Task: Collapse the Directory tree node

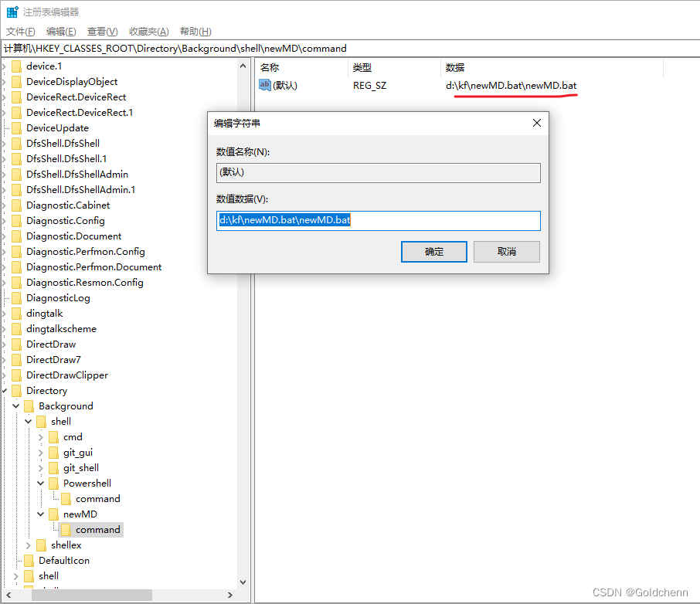Action: pyautogui.click(x=5, y=390)
